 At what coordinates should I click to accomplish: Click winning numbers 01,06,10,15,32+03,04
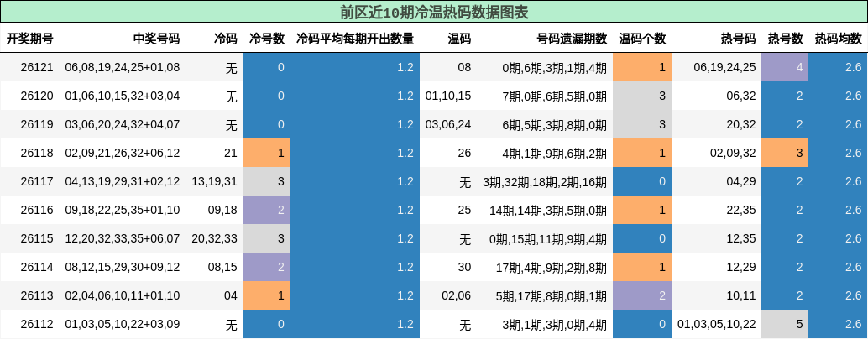tap(123, 96)
